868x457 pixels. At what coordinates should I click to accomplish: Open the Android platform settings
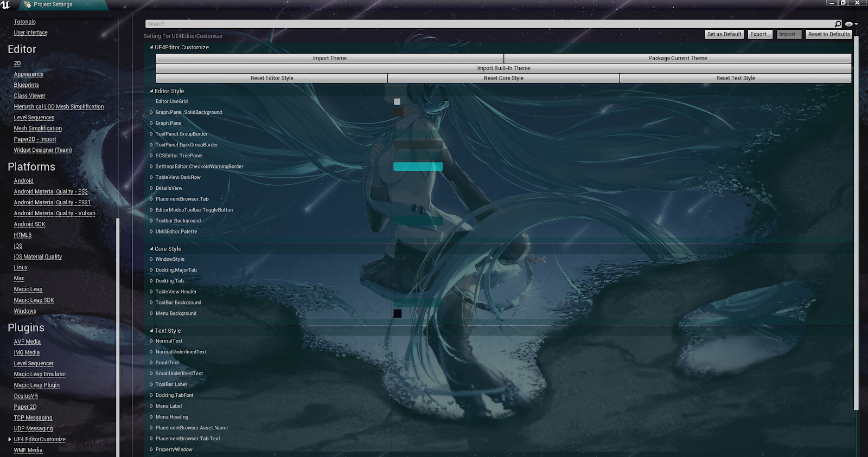24,181
